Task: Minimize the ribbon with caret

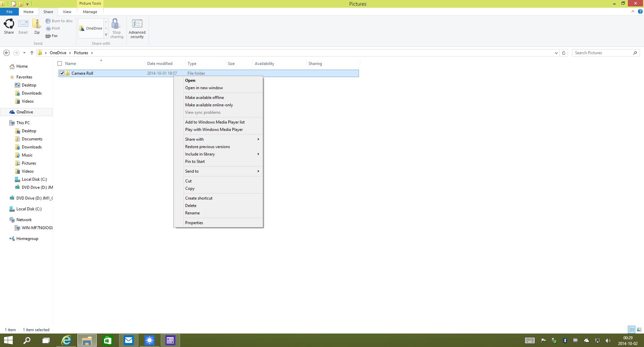Action: click(x=633, y=11)
